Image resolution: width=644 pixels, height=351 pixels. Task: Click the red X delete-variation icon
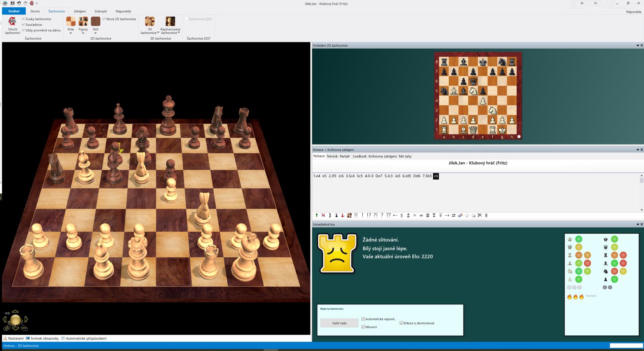[x=323, y=215]
